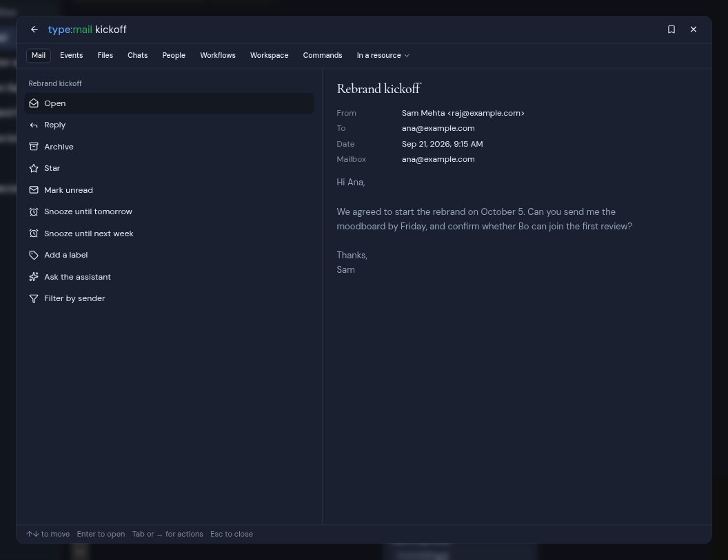Switch to the Workspace tab
728x560 pixels.
click(x=270, y=55)
